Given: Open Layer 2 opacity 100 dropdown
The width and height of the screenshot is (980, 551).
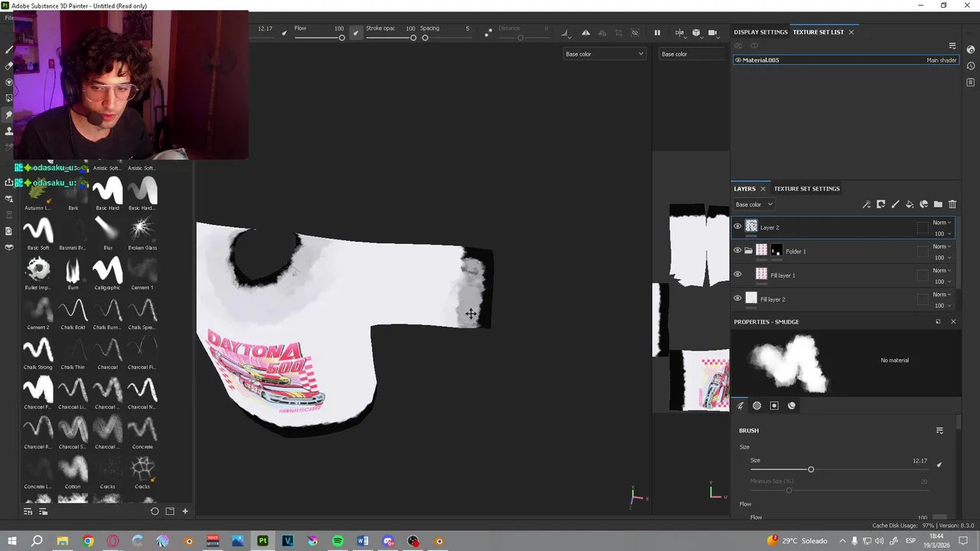Looking at the screenshot, I should [x=942, y=233].
